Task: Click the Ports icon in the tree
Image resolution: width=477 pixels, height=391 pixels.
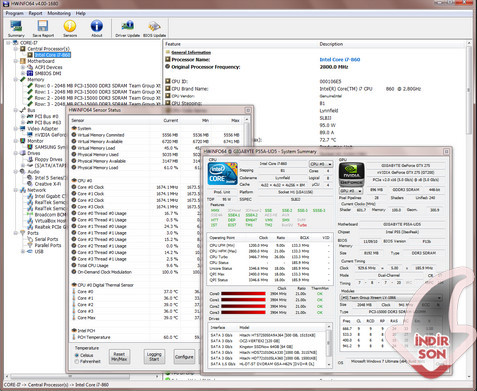Action: 23,233
